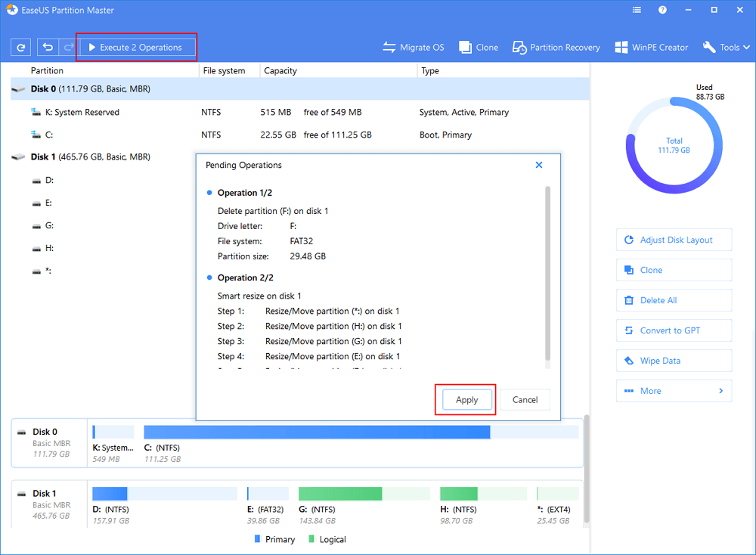The width and height of the screenshot is (756, 555).
Task: Click Adjust Disk Layout button
Action: (x=674, y=240)
